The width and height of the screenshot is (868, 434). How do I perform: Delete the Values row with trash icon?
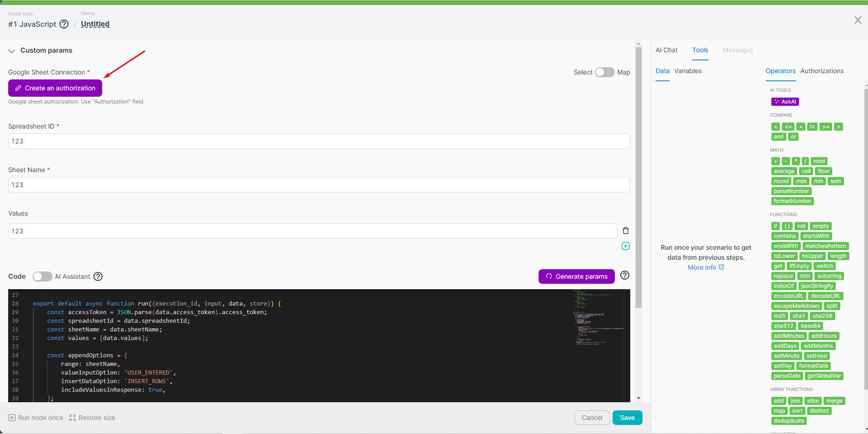click(x=625, y=231)
